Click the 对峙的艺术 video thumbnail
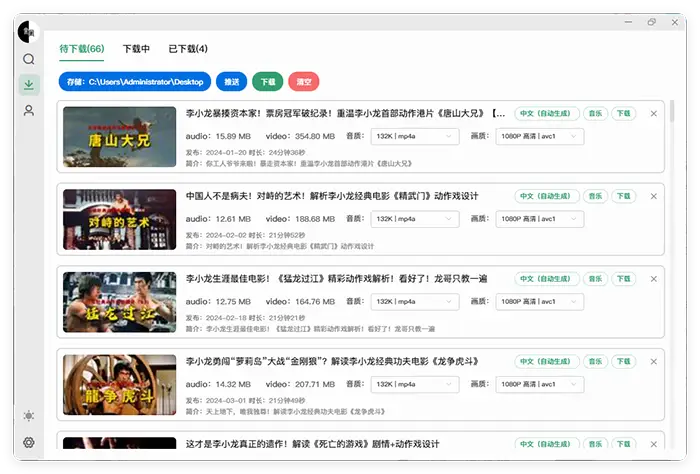The image size is (700, 474). click(120, 219)
